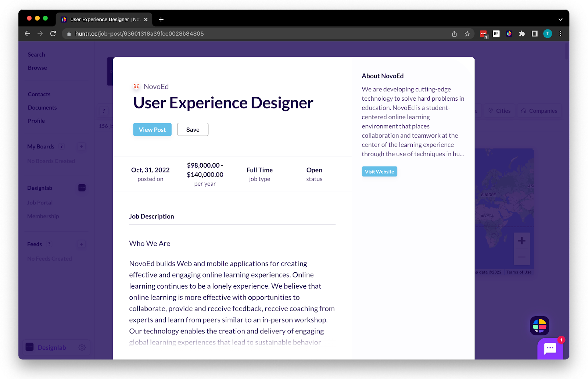Click the address bar URL
Screen dimensions: 588x379
point(139,33)
